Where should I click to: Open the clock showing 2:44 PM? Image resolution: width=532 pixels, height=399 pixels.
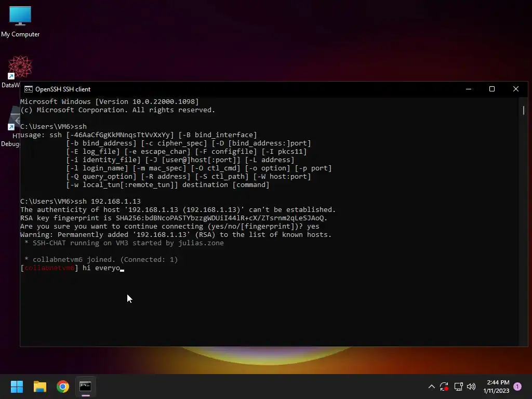(496, 387)
